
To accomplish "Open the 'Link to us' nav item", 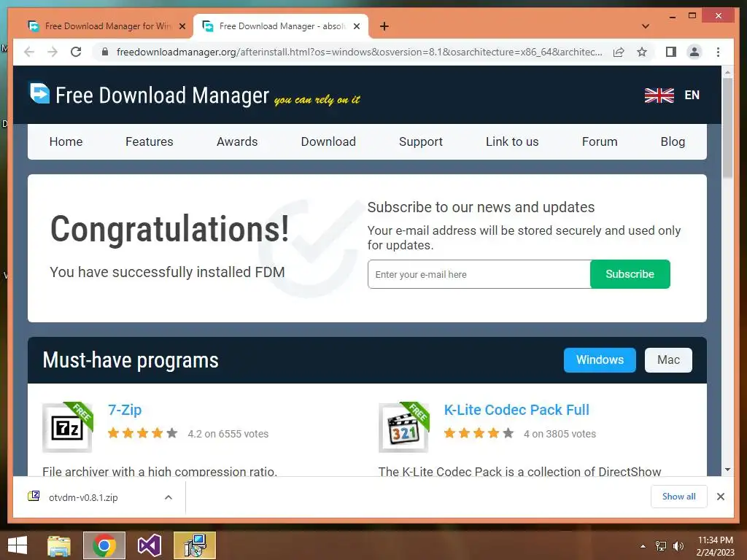I will [512, 141].
